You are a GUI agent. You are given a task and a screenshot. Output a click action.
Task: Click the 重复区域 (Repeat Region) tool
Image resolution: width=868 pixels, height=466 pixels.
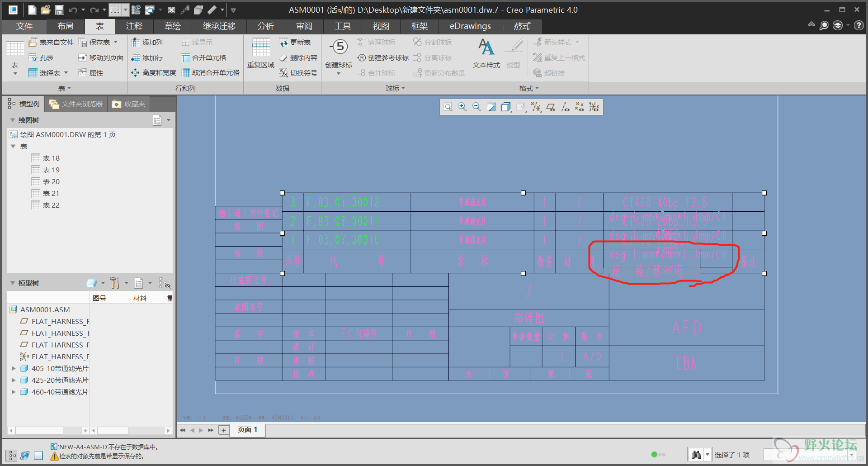coord(261,53)
